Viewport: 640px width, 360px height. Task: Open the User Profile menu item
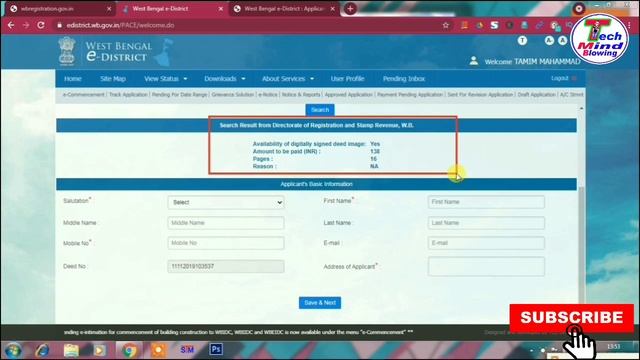tap(347, 79)
